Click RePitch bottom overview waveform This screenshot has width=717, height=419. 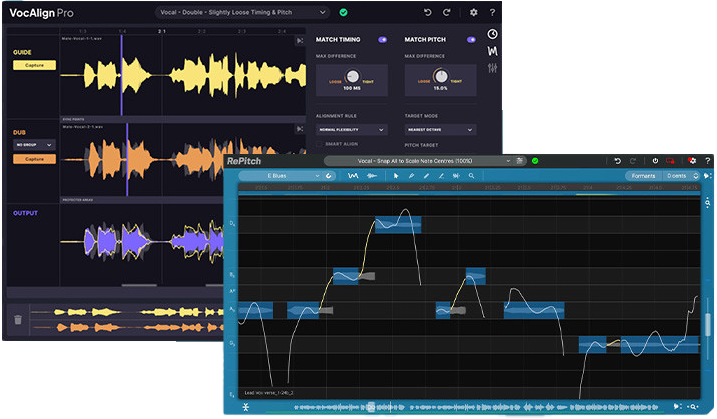476,407
